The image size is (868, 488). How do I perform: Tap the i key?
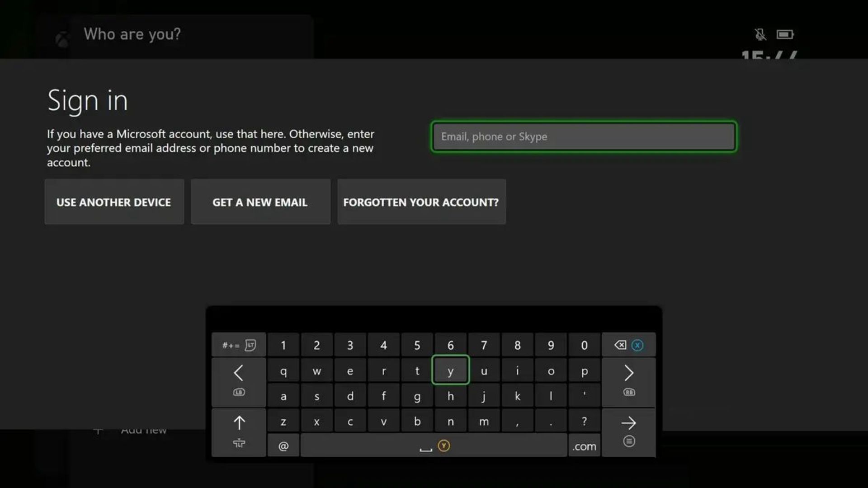518,371
